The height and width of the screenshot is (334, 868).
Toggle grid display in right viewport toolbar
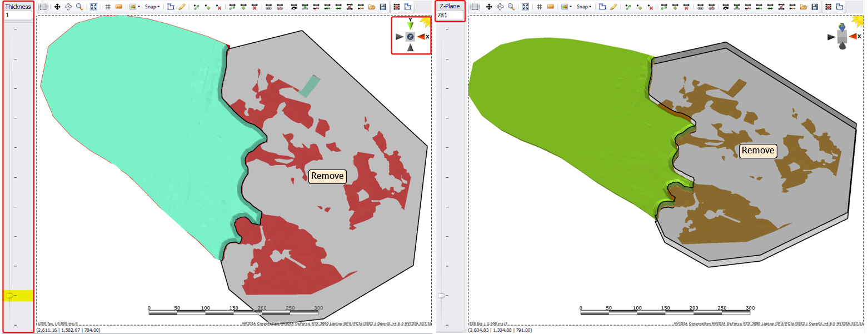click(x=539, y=7)
